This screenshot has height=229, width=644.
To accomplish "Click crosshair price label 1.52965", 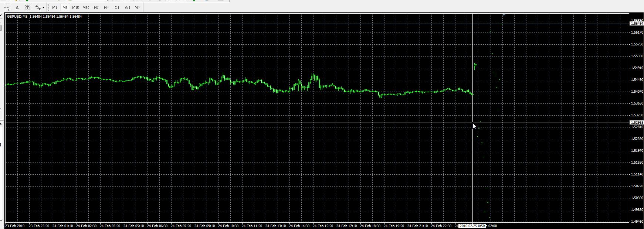I will (x=636, y=122).
